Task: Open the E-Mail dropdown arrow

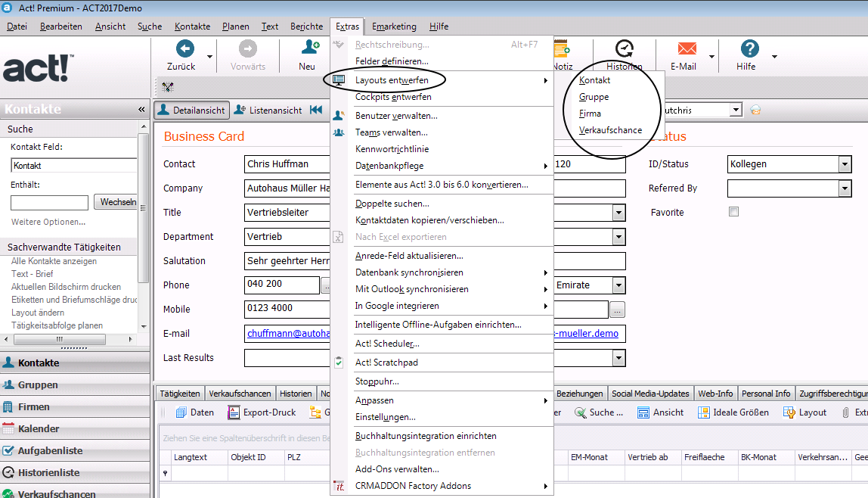Action: coord(712,57)
